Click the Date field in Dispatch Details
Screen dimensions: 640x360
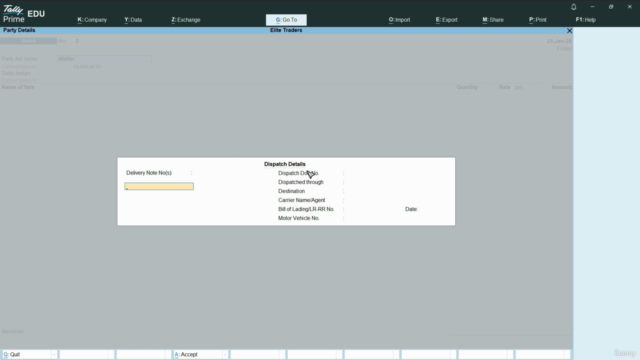411,209
